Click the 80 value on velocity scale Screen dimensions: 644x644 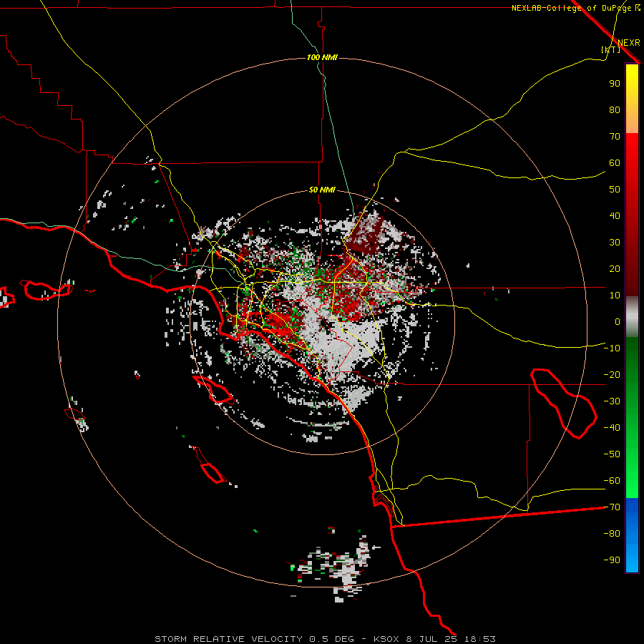[615, 110]
